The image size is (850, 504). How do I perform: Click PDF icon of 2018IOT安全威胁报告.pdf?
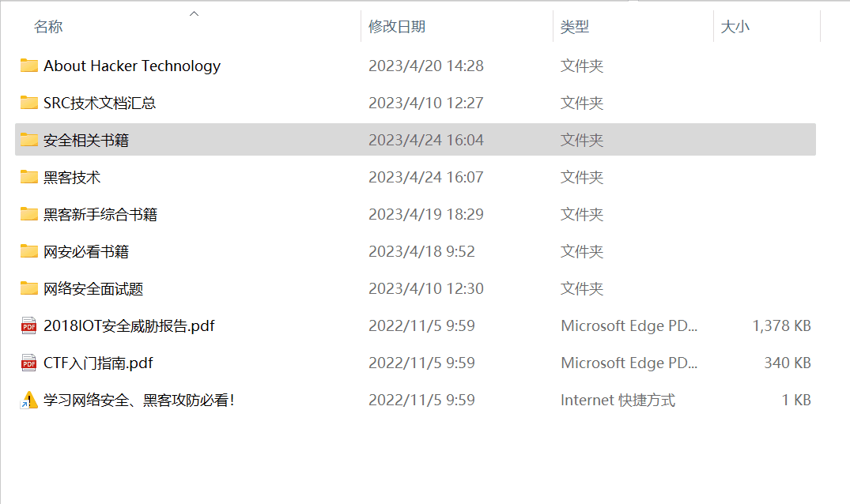tap(29, 325)
